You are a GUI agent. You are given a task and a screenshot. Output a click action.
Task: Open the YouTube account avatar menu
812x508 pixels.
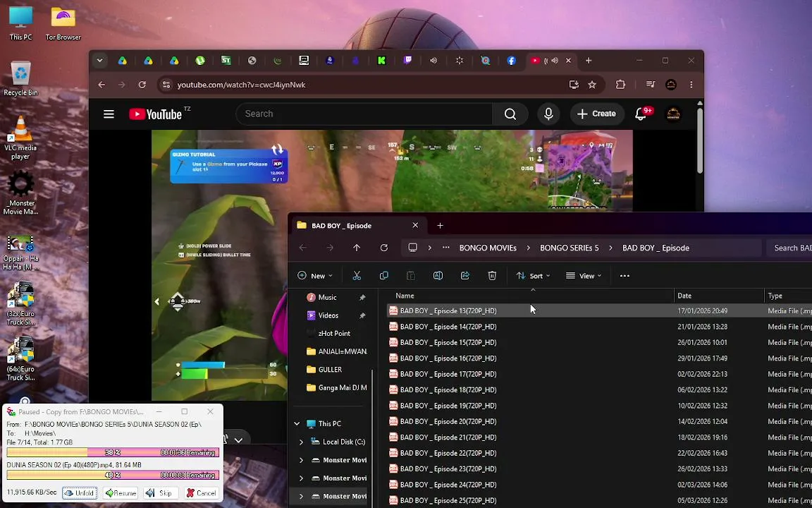click(x=673, y=114)
